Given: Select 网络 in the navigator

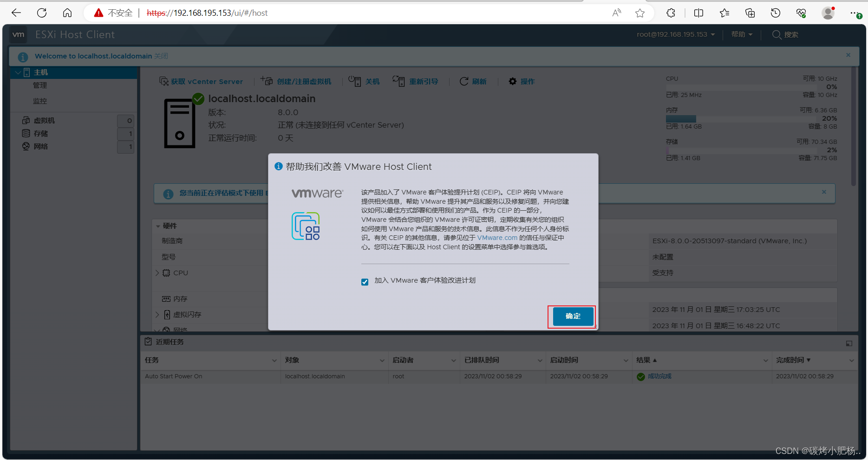Looking at the screenshot, I should [x=41, y=147].
